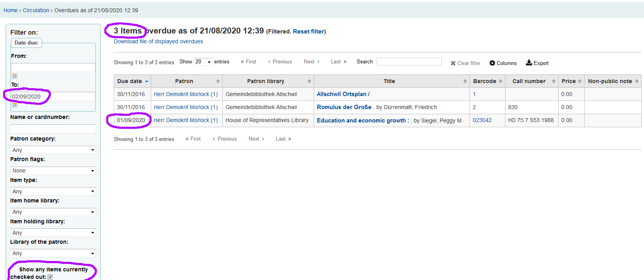The image size is (644, 280).
Task: Sort table by Barcode column
Action: (500, 82)
